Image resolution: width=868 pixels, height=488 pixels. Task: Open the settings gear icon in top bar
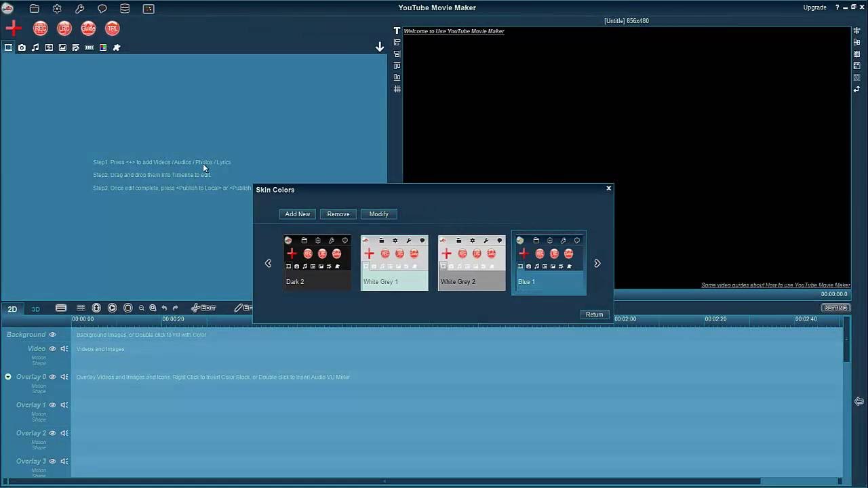click(x=57, y=9)
